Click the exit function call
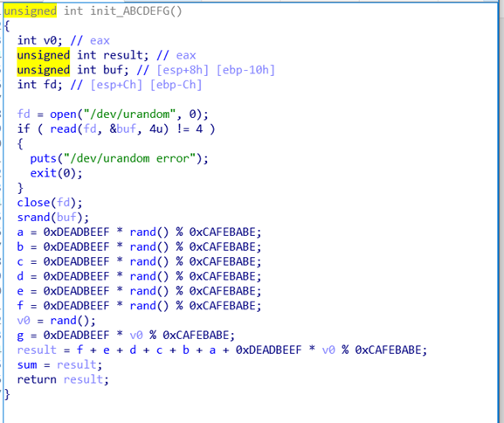This screenshot has width=504, height=423. click(44, 173)
